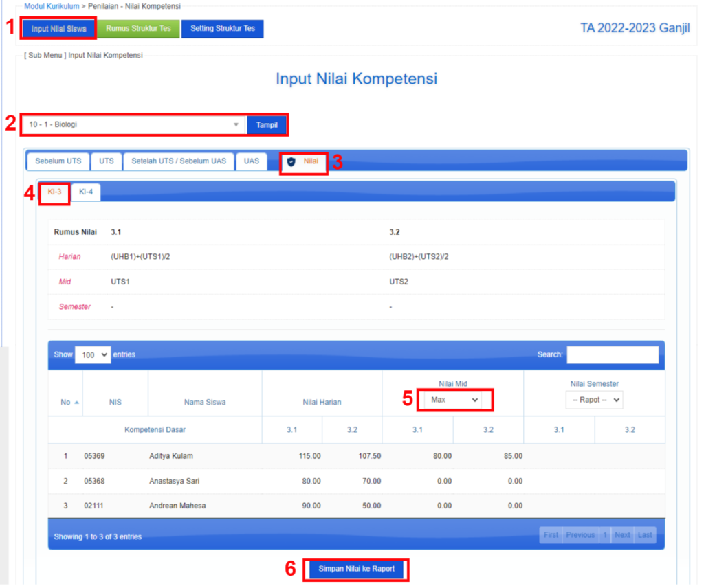This screenshot has height=588, width=704.
Task: Select the "KI-4" tab
Action: tap(85, 192)
